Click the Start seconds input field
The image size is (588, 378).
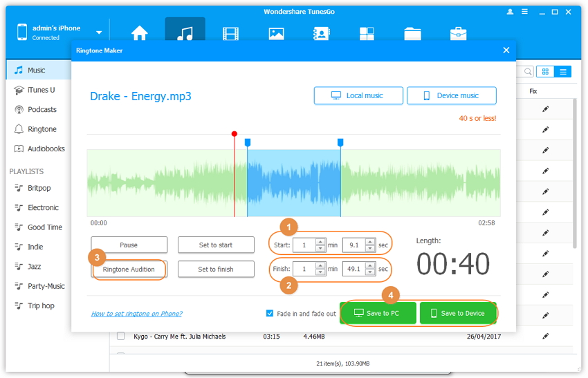353,245
